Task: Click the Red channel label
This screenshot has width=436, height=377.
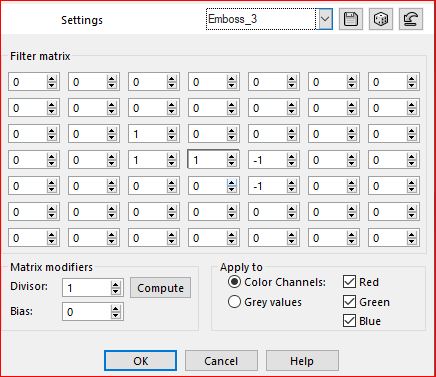Action: click(369, 282)
